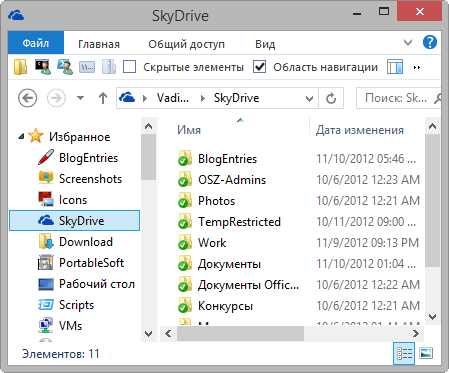Click the zipped folder toolbar icon
Viewport: 449px width, 373px height.
[109, 67]
